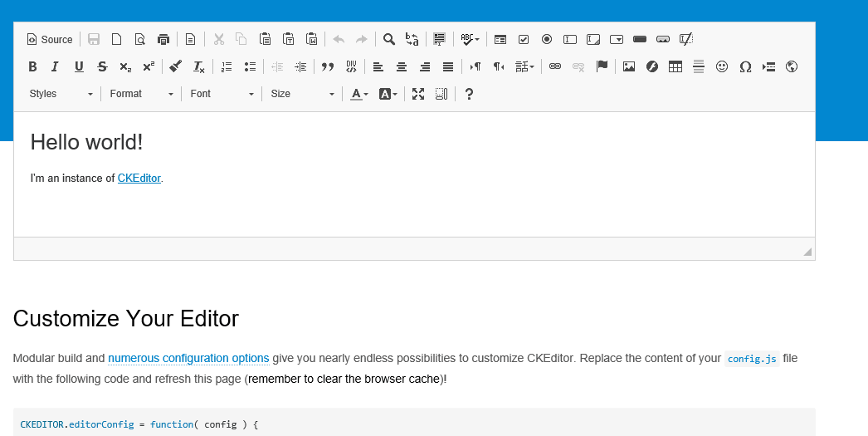Toggle Bold formatting
868x436 pixels.
point(32,67)
